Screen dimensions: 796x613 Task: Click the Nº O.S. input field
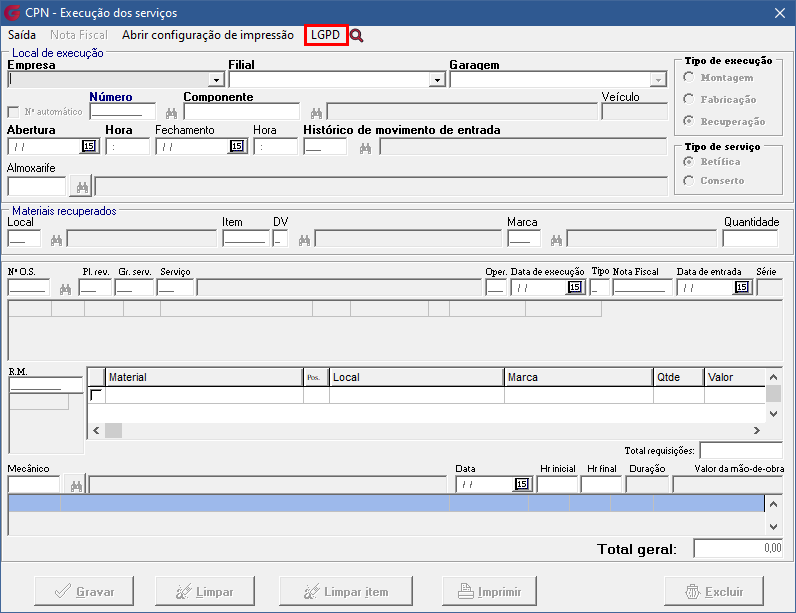(x=28, y=288)
